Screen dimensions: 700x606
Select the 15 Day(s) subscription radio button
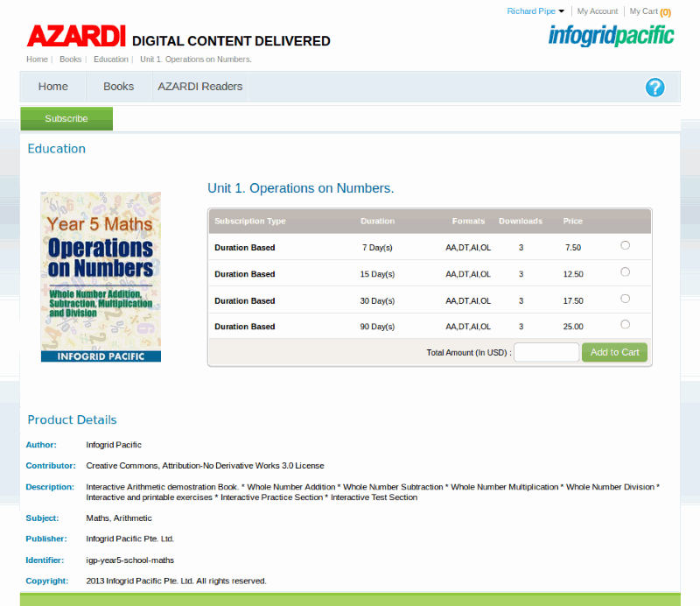click(x=625, y=271)
